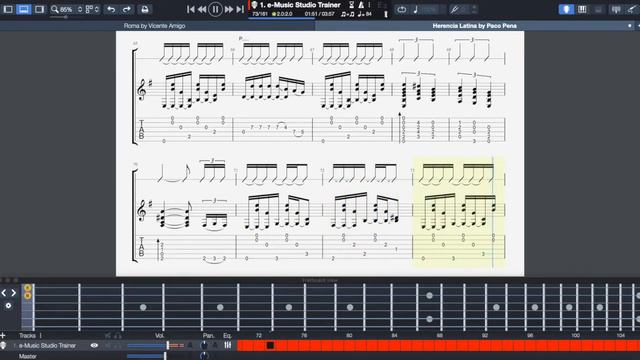The image size is (640, 360).
Task: Switch to Roma by Vicente Amigo tab
Action: [154, 26]
